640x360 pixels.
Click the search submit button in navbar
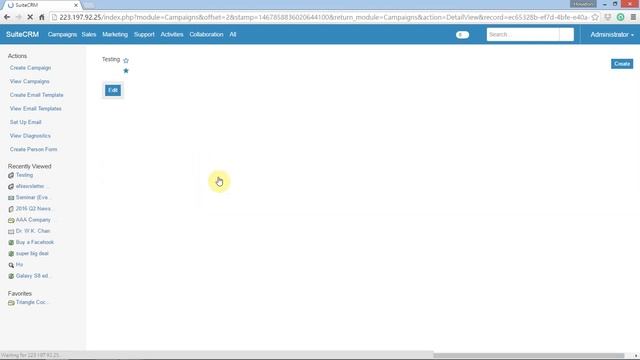click(x=567, y=35)
